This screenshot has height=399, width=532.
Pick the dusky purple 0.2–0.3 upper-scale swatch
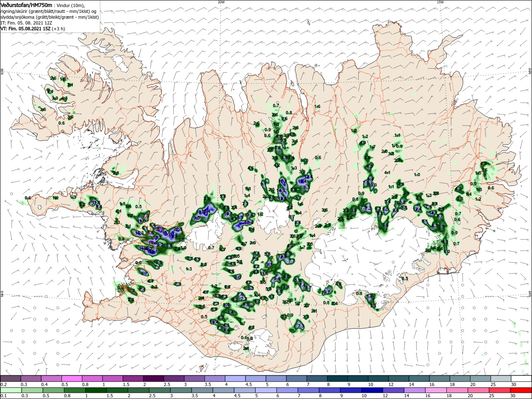click(x=10, y=378)
